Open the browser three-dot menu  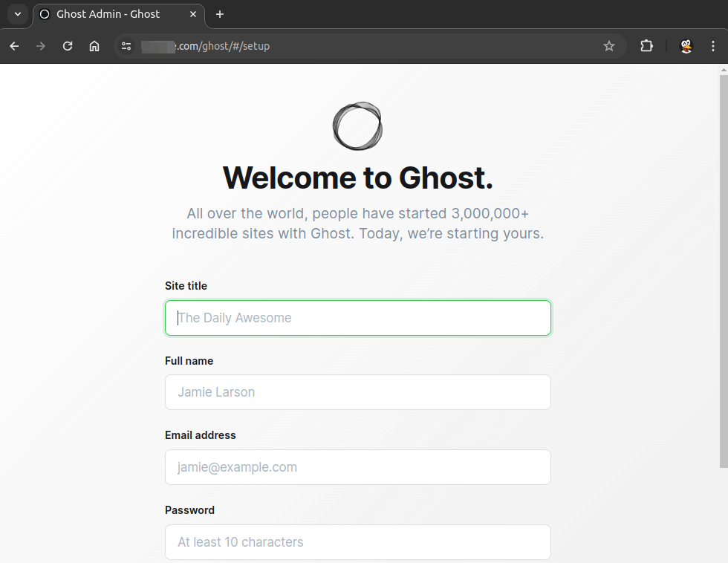pyautogui.click(x=713, y=46)
